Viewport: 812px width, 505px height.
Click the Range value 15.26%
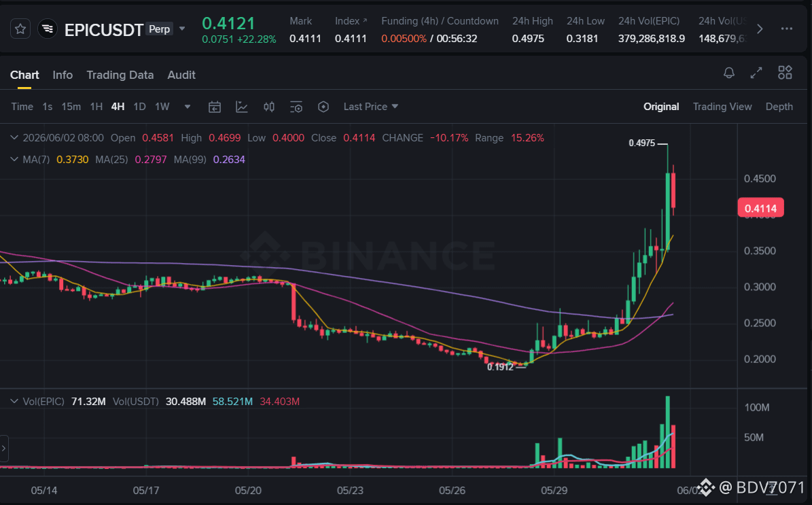point(527,138)
